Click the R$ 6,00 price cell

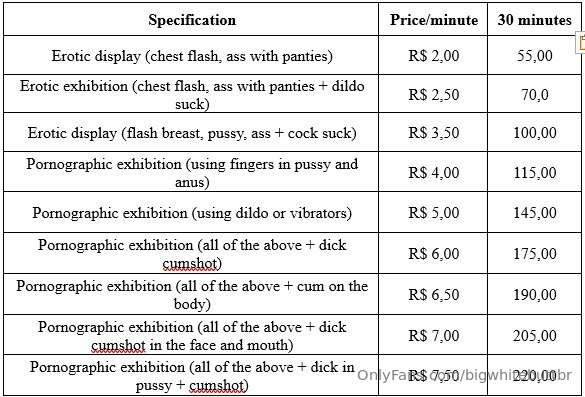point(433,253)
